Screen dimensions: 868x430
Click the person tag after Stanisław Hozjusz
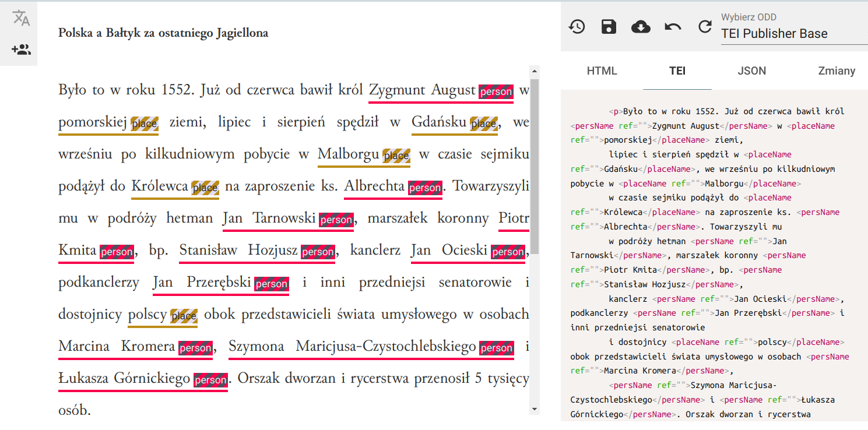(318, 252)
